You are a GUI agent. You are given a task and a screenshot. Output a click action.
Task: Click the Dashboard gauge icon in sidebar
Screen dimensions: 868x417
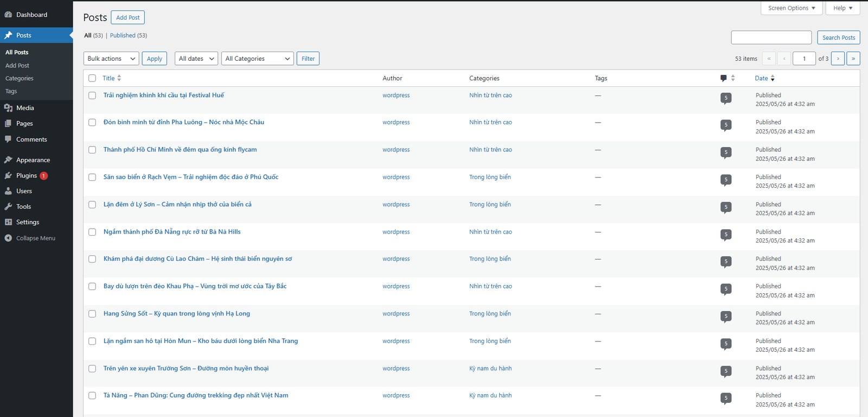tap(8, 15)
